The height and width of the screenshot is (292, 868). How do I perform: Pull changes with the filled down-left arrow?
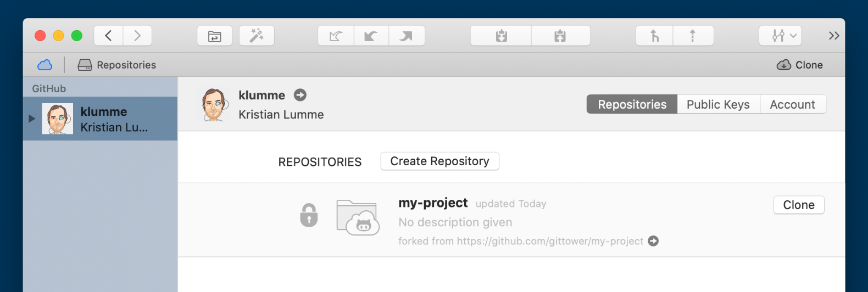[x=371, y=36]
